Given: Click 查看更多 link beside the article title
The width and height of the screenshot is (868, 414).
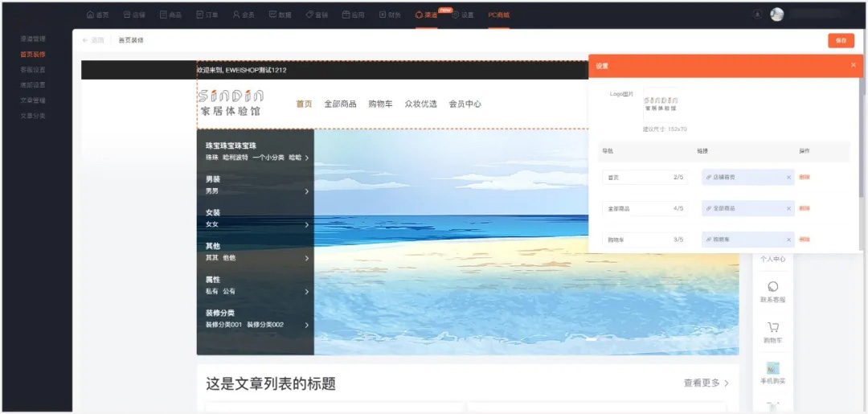Looking at the screenshot, I should click(x=706, y=383).
